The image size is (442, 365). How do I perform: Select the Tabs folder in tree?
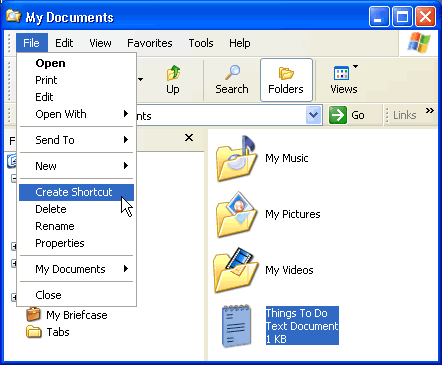click(58, 332)
